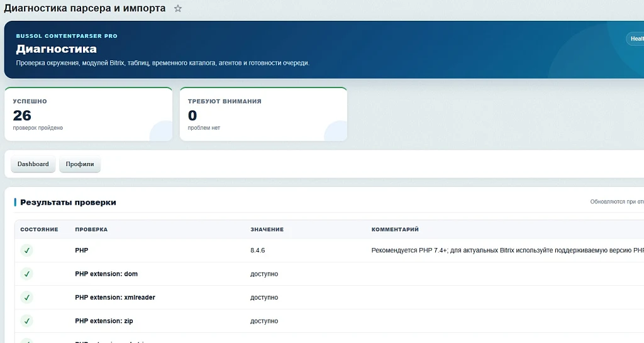This screenshot has height=343, width=644.
Task: Select the PHP extension: zip label
Action: pyautogui.click(x=104, y=321)
